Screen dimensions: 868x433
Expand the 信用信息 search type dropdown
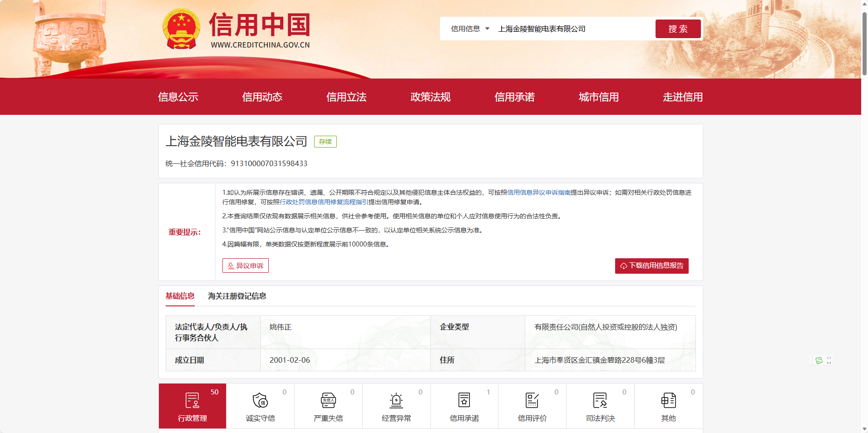(x=470, y=29)
